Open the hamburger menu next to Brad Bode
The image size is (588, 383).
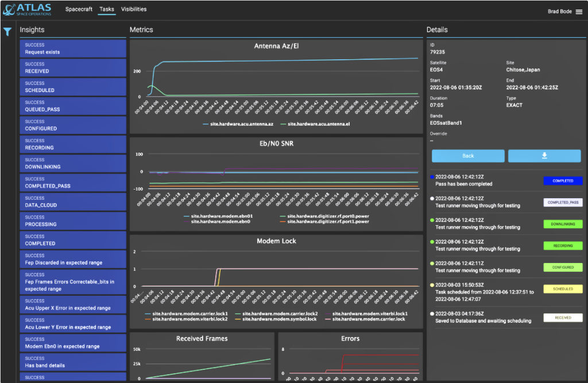[579, 11]
